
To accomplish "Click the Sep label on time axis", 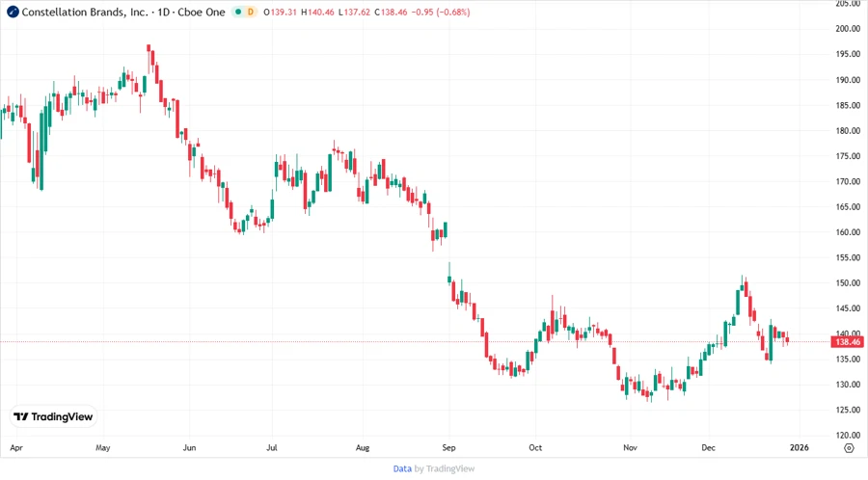I will pyautogui.click(x=448, y=447).
